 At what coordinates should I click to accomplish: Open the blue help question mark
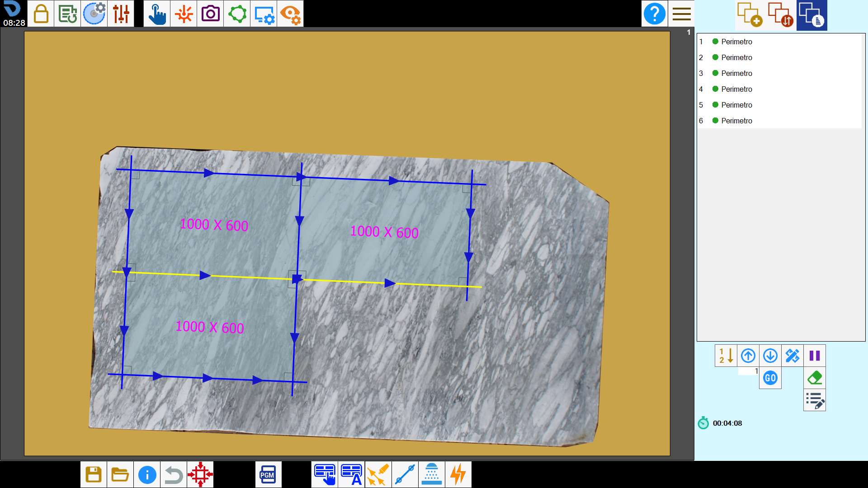[x=655, y=14]
